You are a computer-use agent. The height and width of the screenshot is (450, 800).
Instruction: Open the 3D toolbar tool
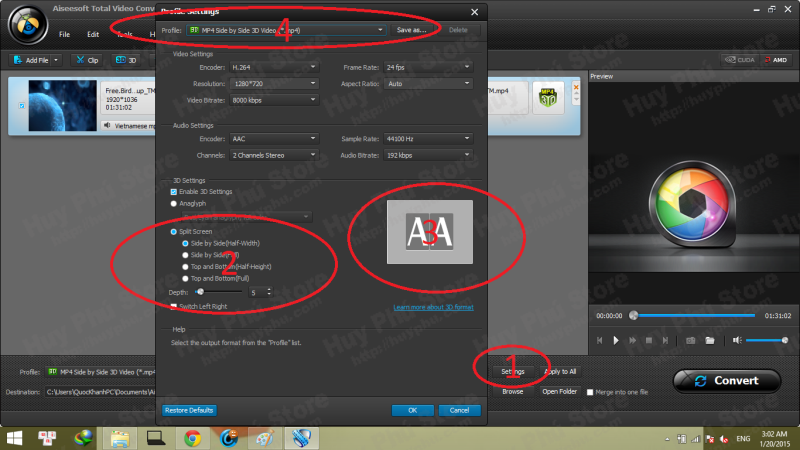pyautogui.click(x=126, y=60)
